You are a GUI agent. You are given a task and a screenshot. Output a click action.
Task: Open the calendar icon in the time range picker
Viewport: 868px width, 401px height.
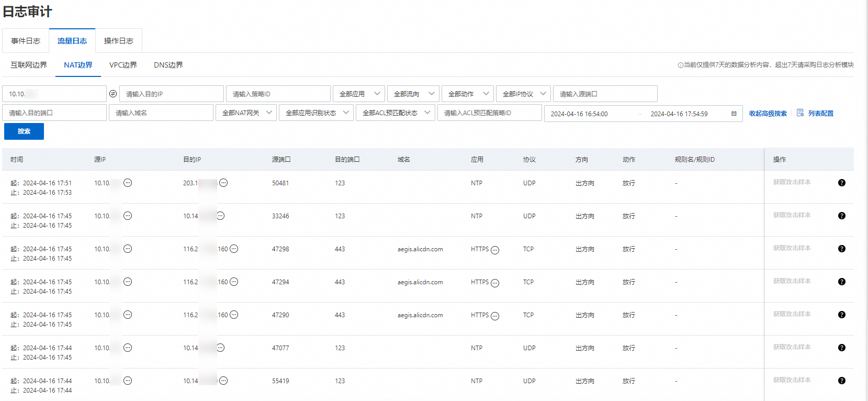coord(734,114)
